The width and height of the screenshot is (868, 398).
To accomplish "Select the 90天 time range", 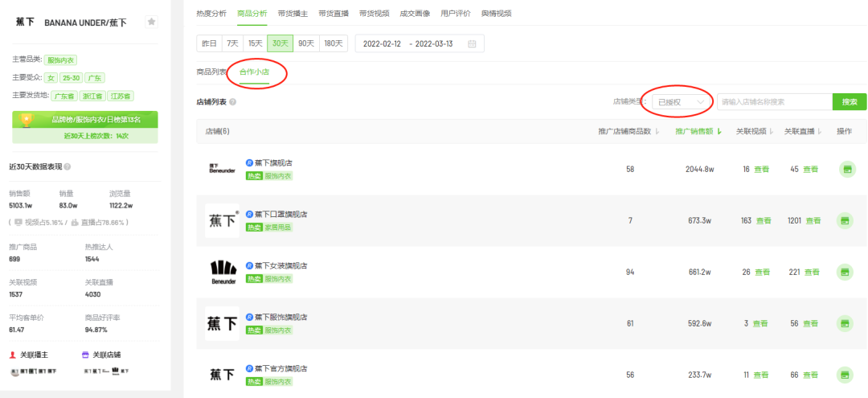I will (x=306, y=43).
